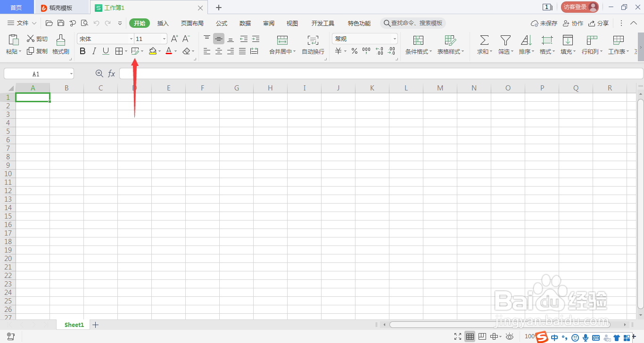This screenshot has height=343, width=644.
Task: Click the red font color swatch
Action: (x=169, y=51)
